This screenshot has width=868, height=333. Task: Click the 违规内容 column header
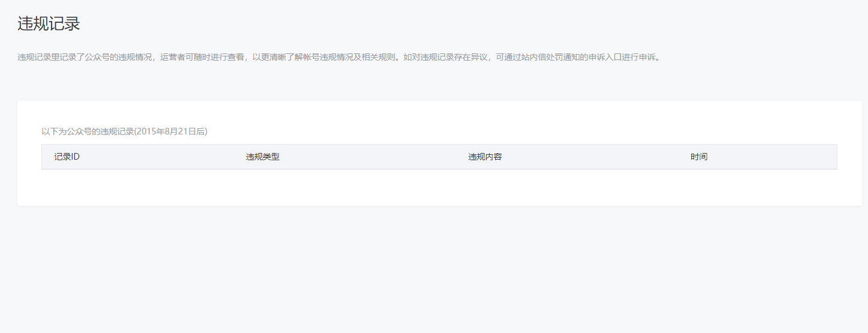(x=485, y=157)
